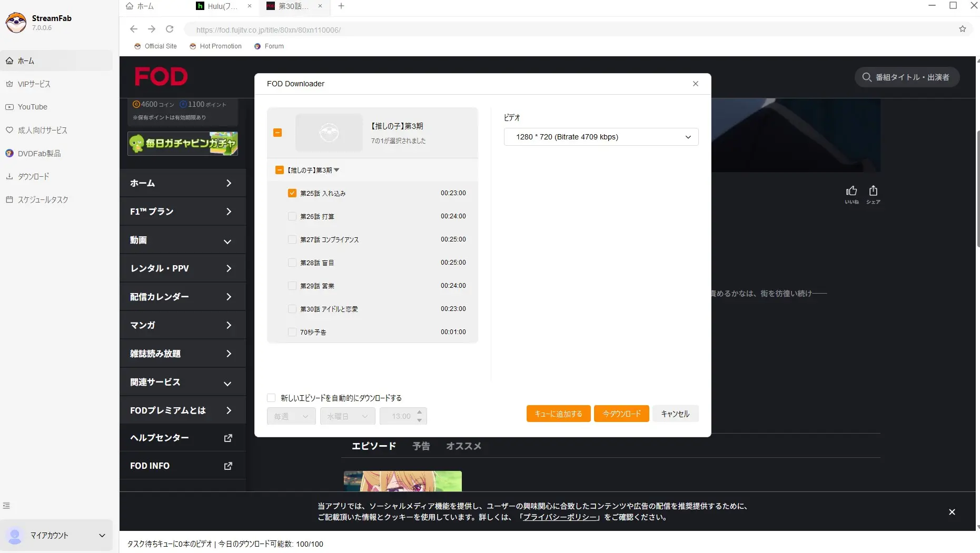Open 雑誌読み放題 menu item
This screenshot has height=553, width=980.
point(183,354)
